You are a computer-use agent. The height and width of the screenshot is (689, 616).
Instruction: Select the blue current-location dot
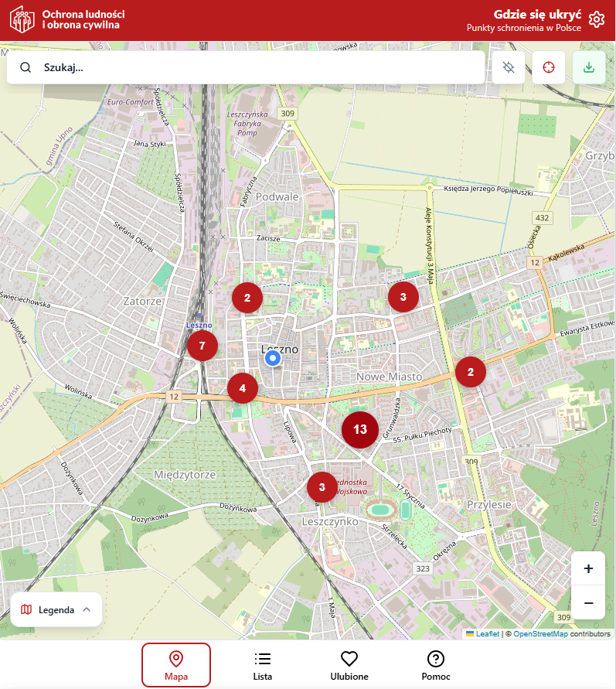point(272,359)
